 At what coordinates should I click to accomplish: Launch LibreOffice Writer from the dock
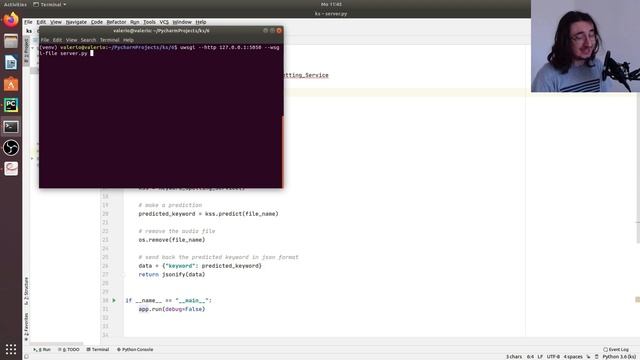click(11, 62)
